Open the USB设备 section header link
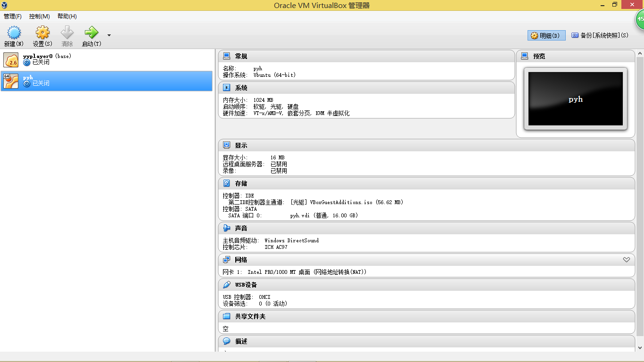 (246, 285)
